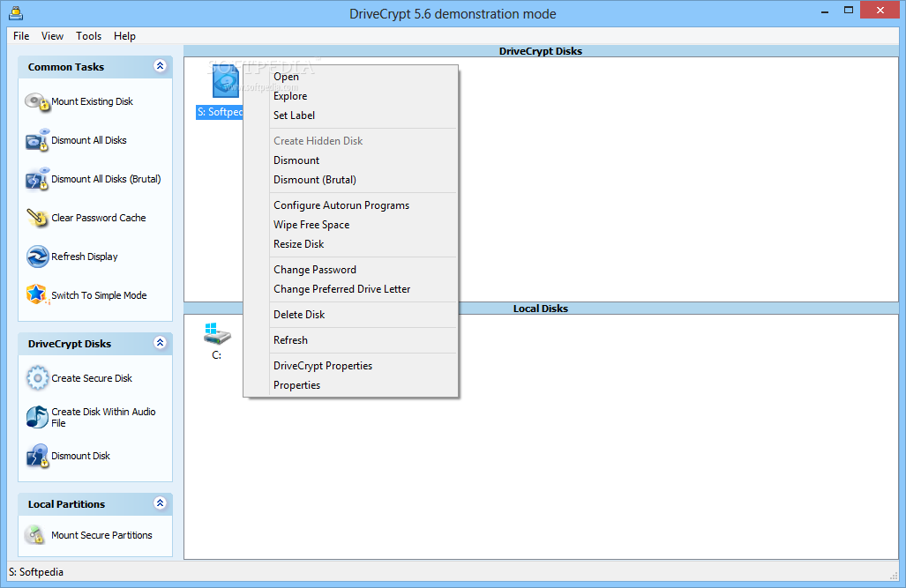Click the Refresh Display icon
Viewport: 906px width, 588px height.
pyautogui.click(x=37, y=257)
